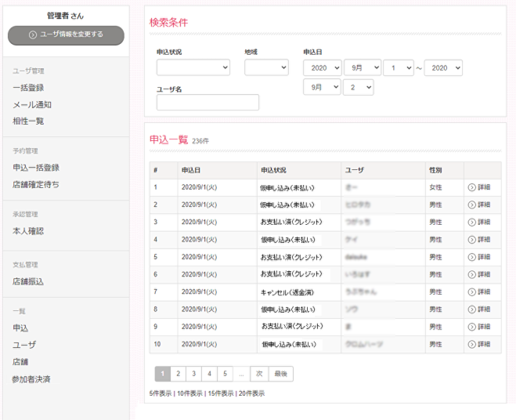This screenshot has width=516, height=420.
Task: Expand the 地域 dropdown
Action: point(266,68)
